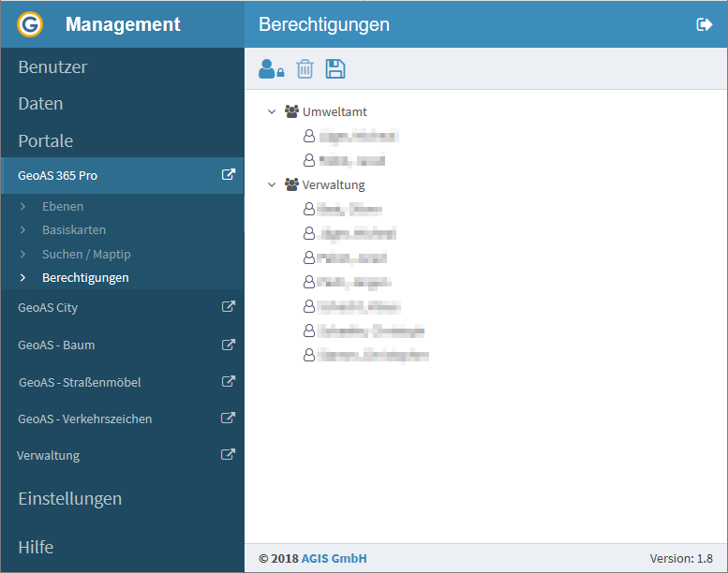
Task: Click the AGIS GmbH footer link
Action: click(334, 558)
